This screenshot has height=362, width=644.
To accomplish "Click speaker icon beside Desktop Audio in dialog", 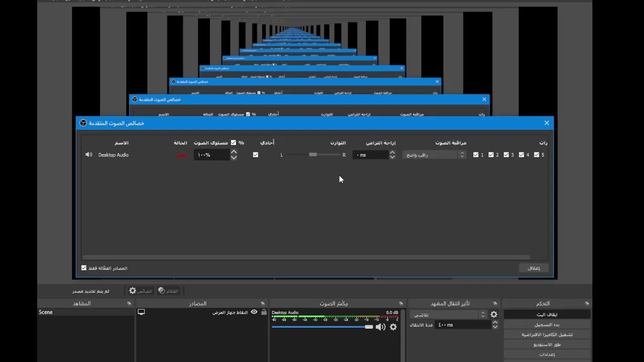I will point(89,155).
